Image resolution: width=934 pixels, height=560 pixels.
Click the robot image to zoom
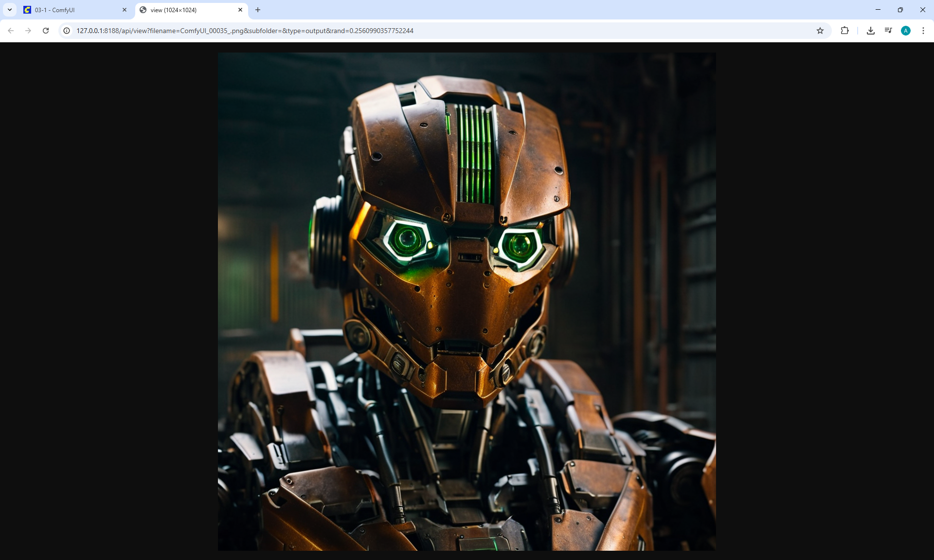tap(467, 301)
